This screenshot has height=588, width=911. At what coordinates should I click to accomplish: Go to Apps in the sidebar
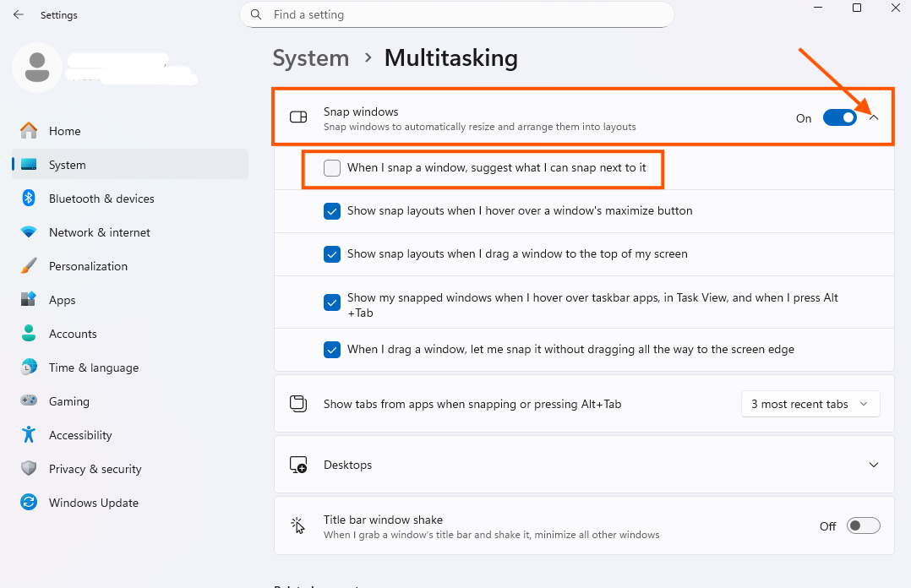[63, 300]
